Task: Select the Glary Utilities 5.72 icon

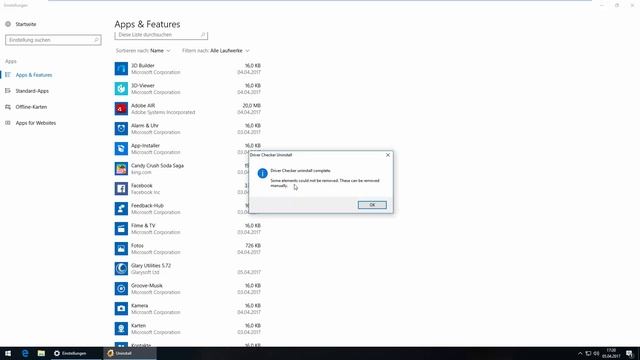Action: point(121,269)
